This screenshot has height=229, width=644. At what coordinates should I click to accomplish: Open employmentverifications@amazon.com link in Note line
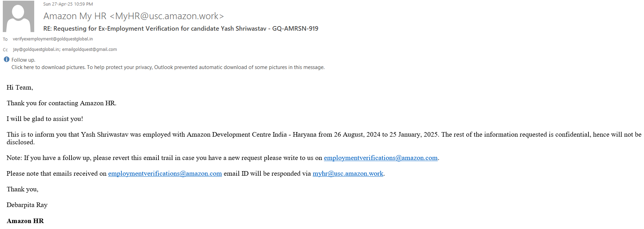380,158
